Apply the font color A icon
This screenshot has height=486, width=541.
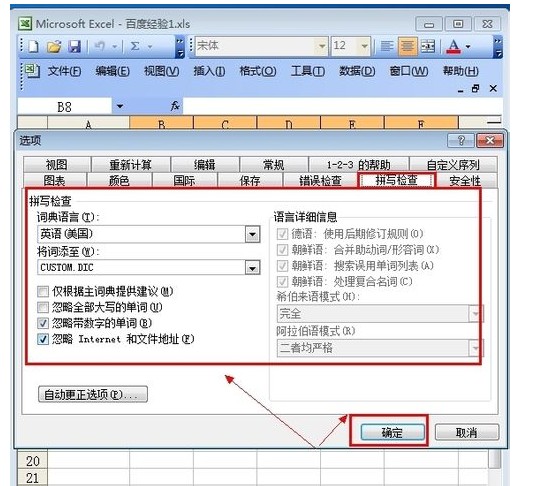(x=453, y=46)
